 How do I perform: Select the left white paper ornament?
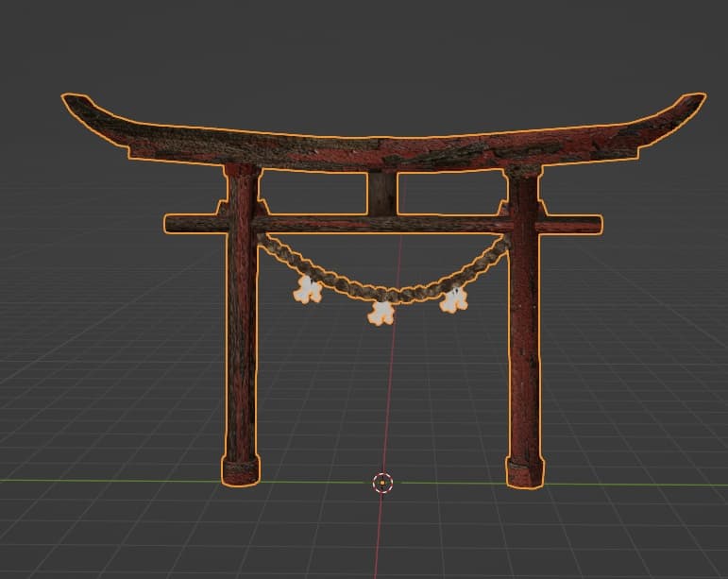click(x=308, y=289)
